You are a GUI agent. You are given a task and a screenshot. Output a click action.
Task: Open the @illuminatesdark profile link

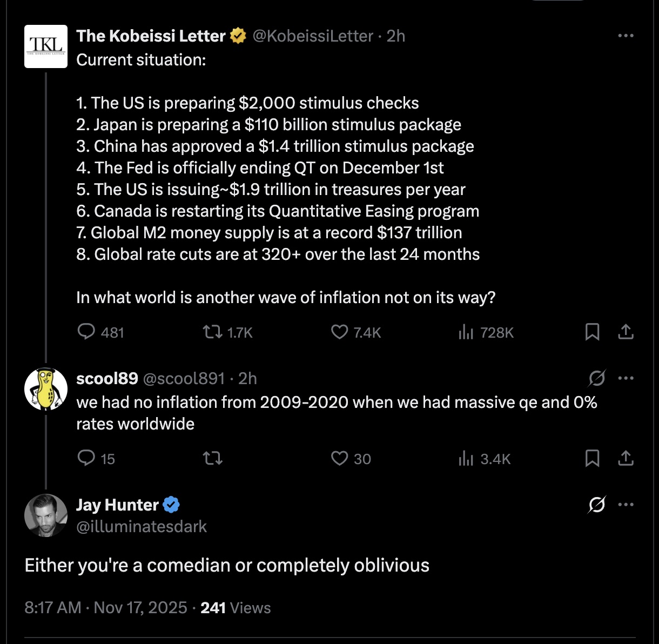[142, 526]
